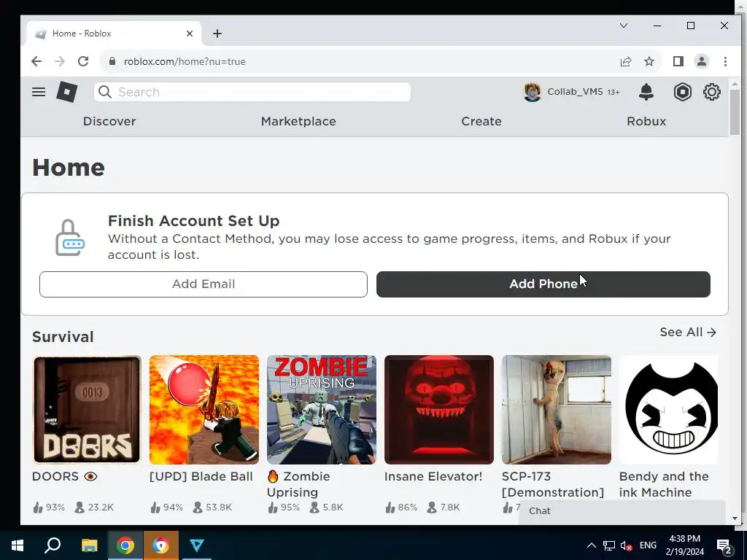The height and width of the screenshot is (560, 747).
Task: Select the Home - Roblox browser tab
Action: pyautogui.click(x=113, y=34)
